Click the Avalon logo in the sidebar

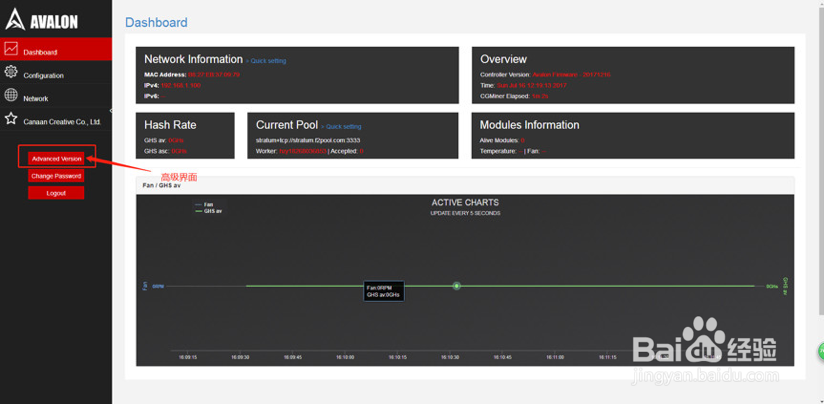tap(42, 20)
